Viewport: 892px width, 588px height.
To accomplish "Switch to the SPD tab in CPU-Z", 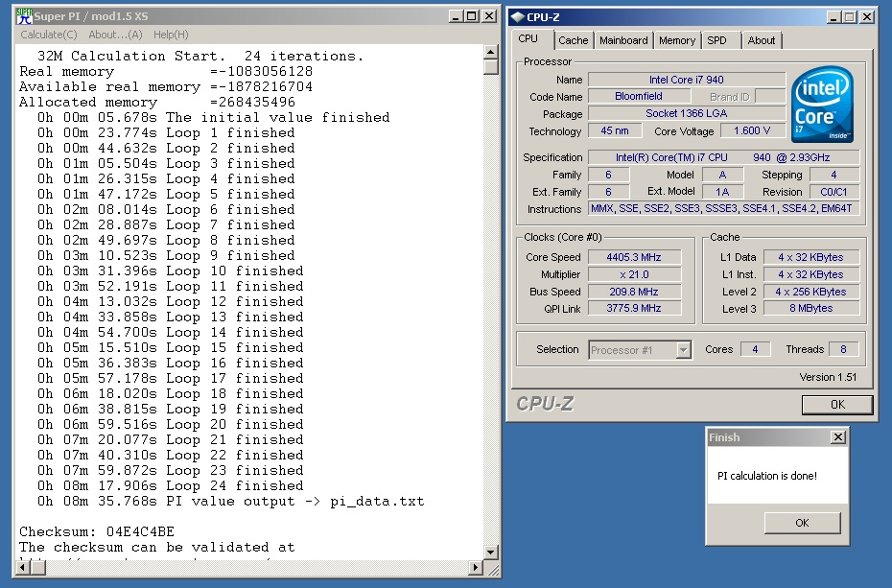I will click(x=716, y=40).
